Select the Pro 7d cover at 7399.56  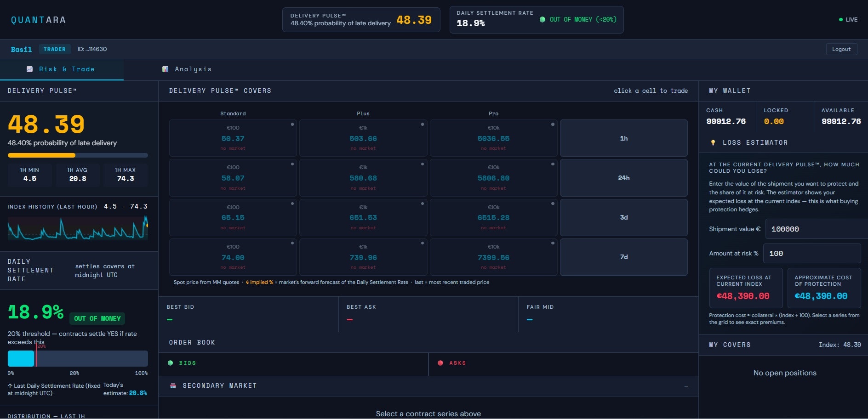coord(493,257)
